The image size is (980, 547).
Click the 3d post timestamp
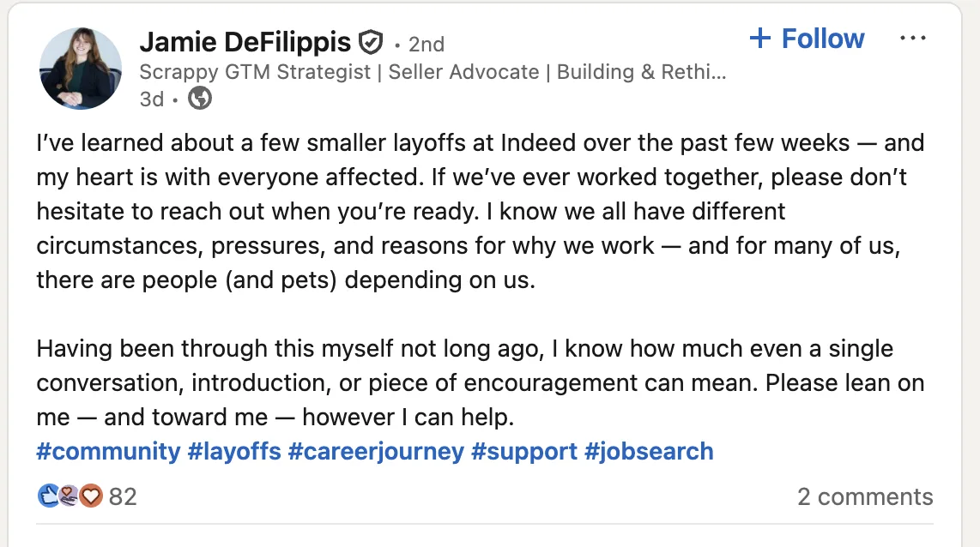click(151, 99)
